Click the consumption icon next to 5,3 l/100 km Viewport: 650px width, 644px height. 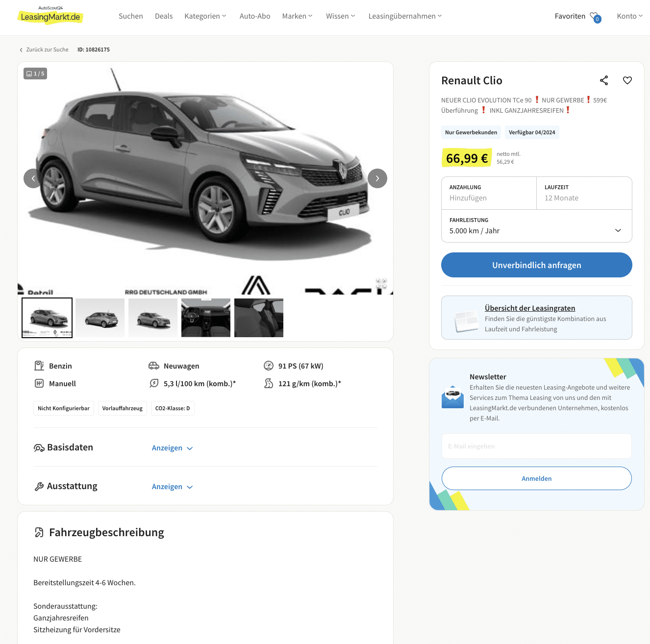154,383
